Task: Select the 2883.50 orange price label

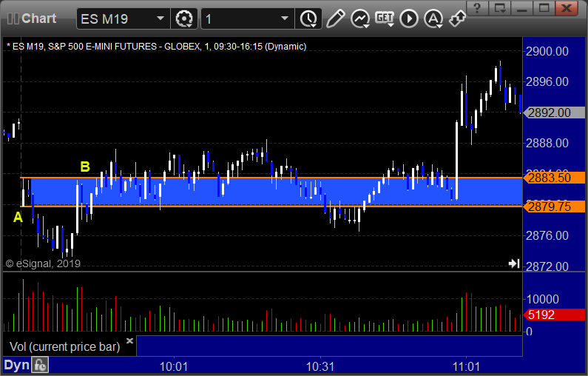Action: [554, 178]
